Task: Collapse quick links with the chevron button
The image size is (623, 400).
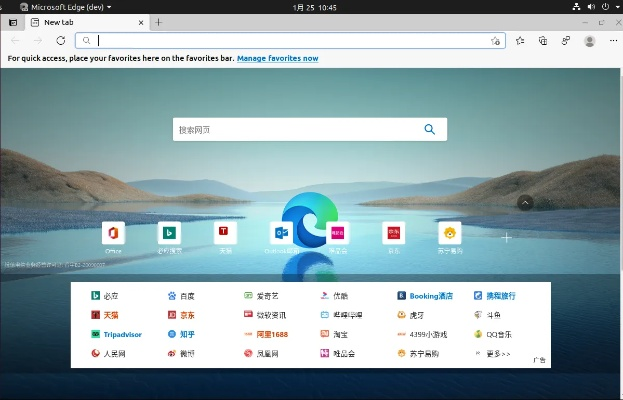Action: pyautogui.click(x=525, y=203)
